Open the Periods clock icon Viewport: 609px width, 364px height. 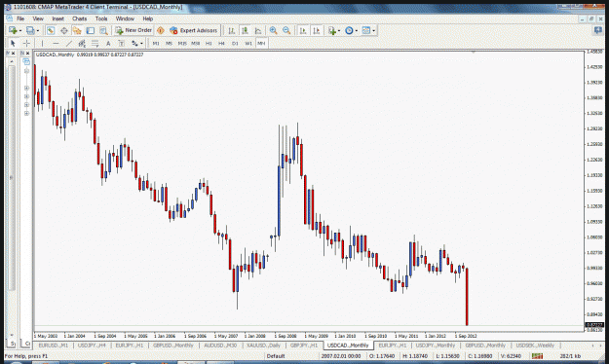coord(349,30)
